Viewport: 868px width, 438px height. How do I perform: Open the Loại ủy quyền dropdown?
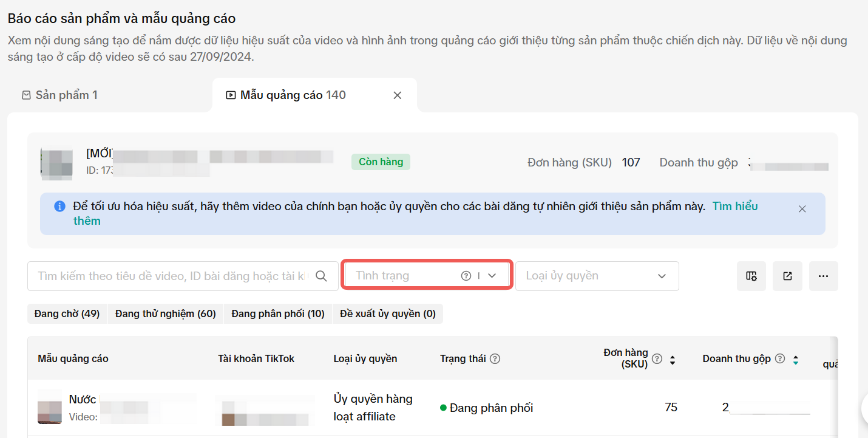click(x=597, y=276)
